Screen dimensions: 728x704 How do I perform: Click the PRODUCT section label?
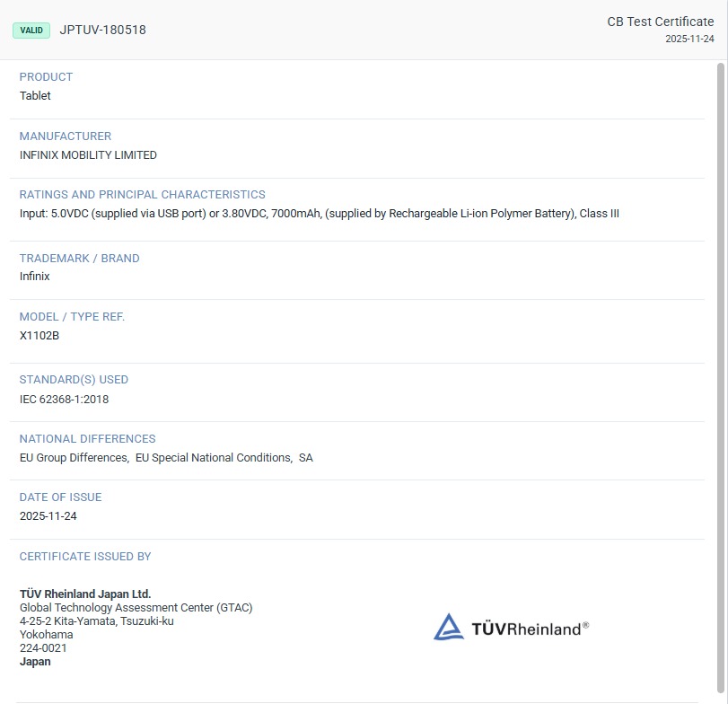click(x=46, y=77)
